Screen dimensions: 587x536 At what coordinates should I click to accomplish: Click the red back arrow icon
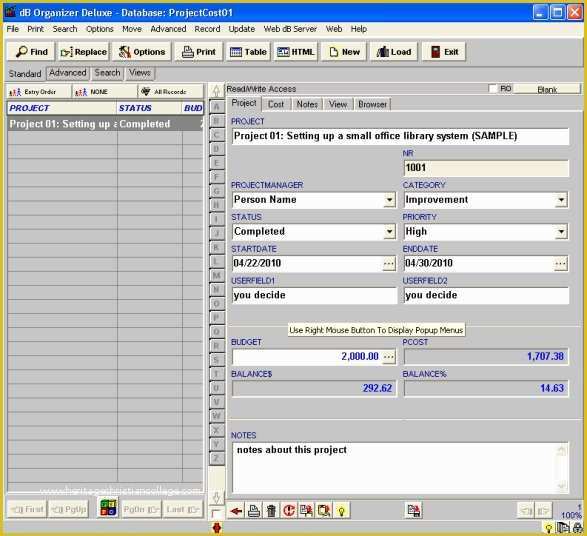click(x=236, y=511)
